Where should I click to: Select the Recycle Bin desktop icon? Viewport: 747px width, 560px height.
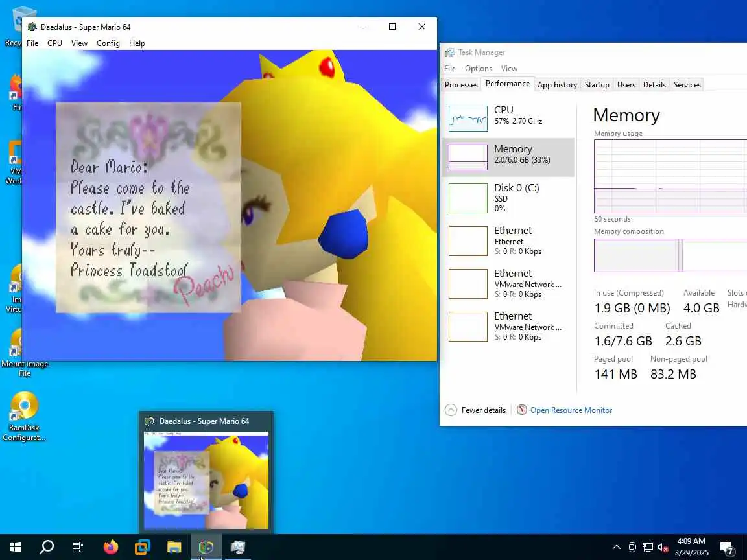[x=14, y=26]
